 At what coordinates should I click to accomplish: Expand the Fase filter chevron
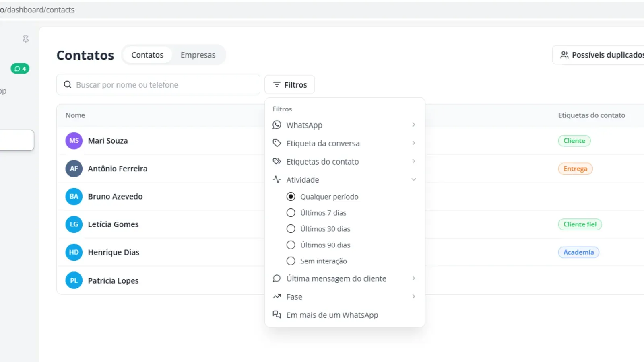(413, 296)
